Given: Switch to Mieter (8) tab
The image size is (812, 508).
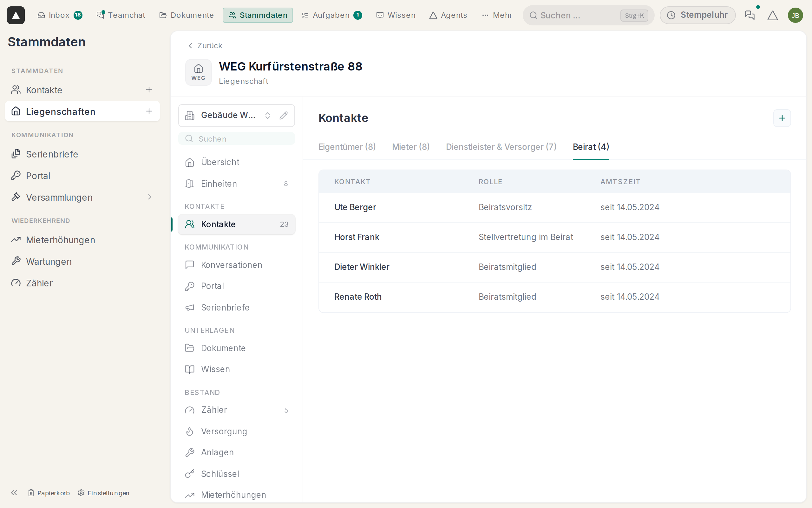Looking at the screenshot, I should (411, 147).
